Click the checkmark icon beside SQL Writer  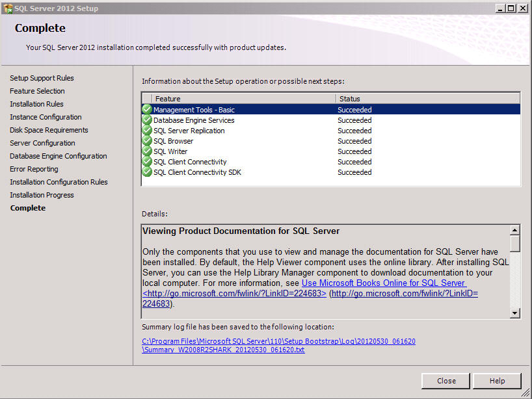147,151
